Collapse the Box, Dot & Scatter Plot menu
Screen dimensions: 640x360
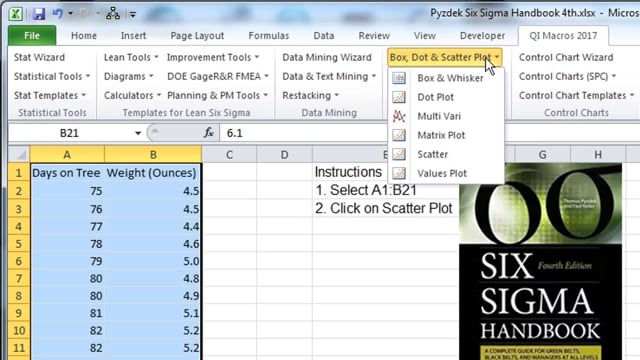point(444,58)
